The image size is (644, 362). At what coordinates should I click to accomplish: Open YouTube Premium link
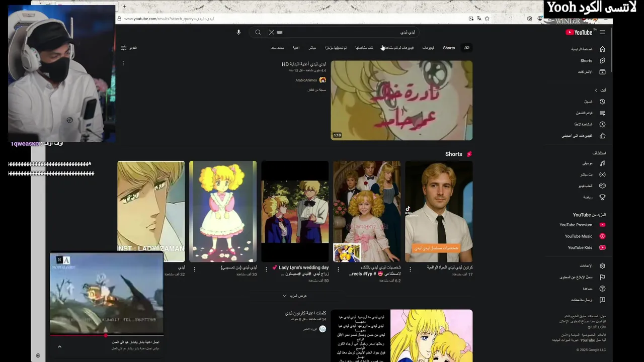tap(582, 225)
